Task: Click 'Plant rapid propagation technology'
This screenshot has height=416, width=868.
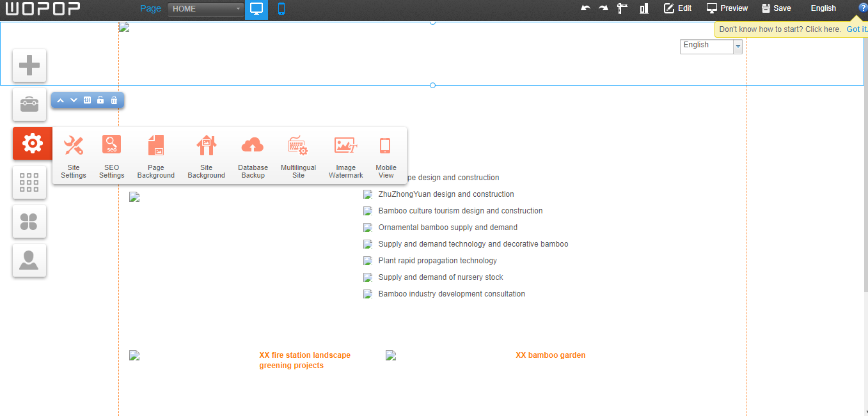Action: (x=438, y=261)
